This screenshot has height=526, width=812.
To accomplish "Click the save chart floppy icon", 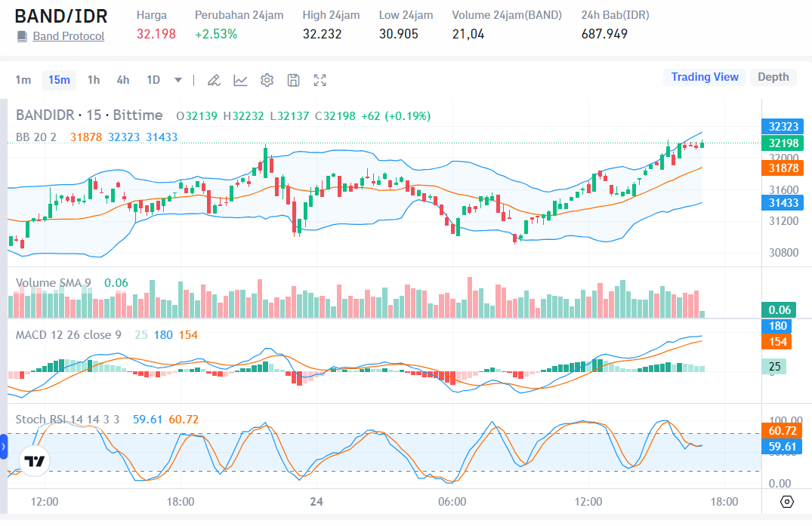I will 294,80.
